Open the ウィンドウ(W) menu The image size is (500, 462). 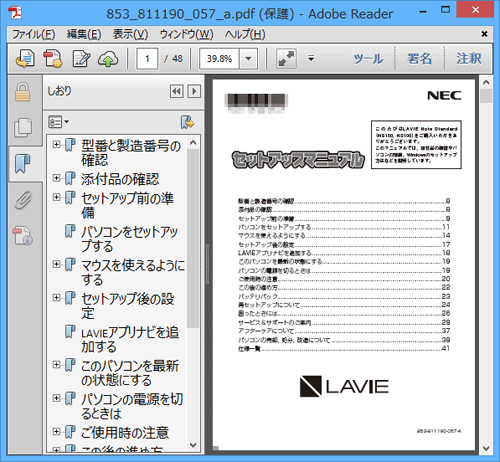pyautogui.click(x=187, y=34)
